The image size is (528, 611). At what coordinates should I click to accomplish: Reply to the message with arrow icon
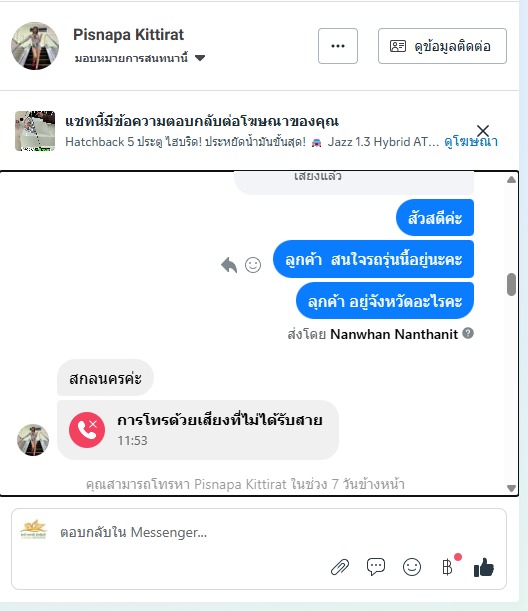(229, 265)
